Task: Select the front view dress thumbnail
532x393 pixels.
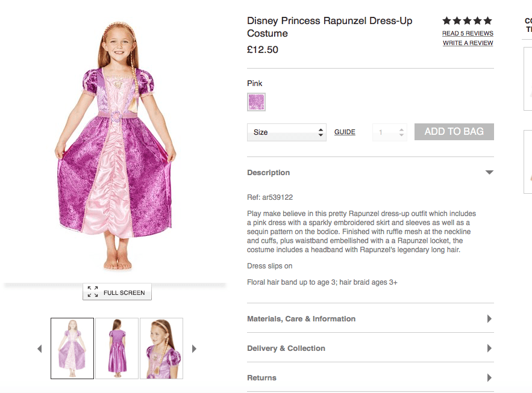Action: tap(72, 348)
